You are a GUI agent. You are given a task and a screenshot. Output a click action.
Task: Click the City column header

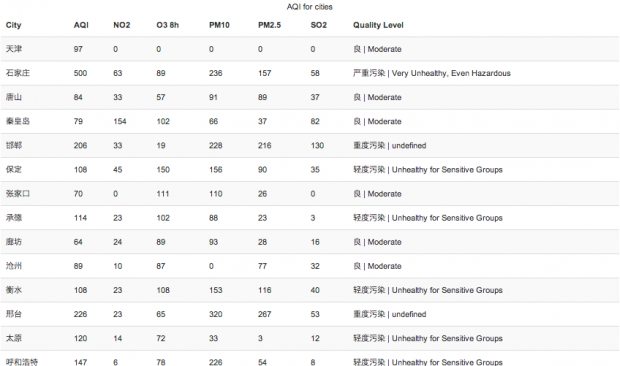13,25
